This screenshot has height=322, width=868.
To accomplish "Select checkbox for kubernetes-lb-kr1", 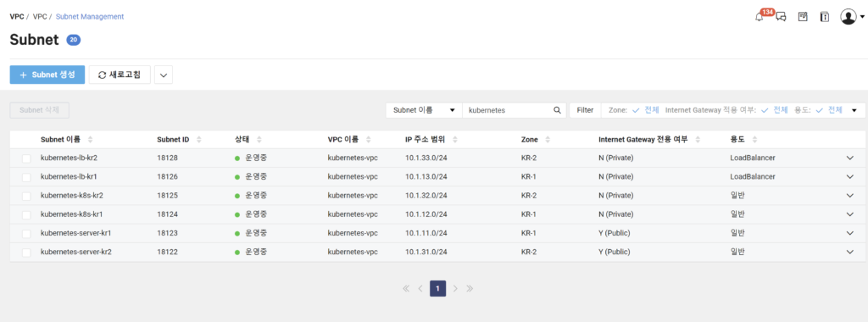I will tap(26, 177).
